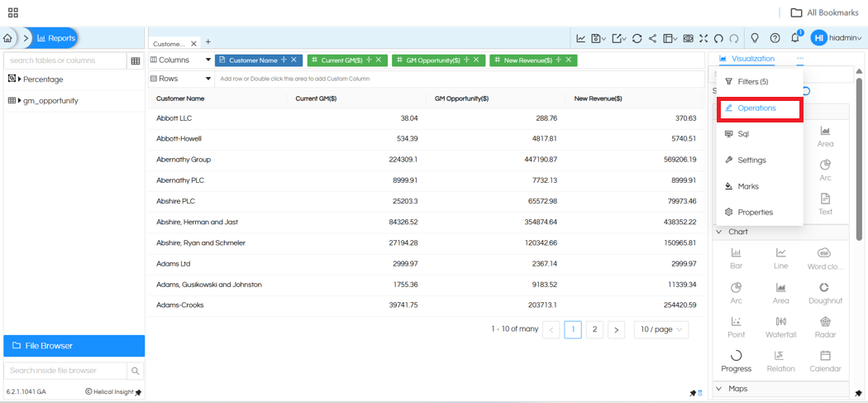868x403 pixels.
Task: Click the table grid icon beside the column search
Action: click(x=135, y=61)
